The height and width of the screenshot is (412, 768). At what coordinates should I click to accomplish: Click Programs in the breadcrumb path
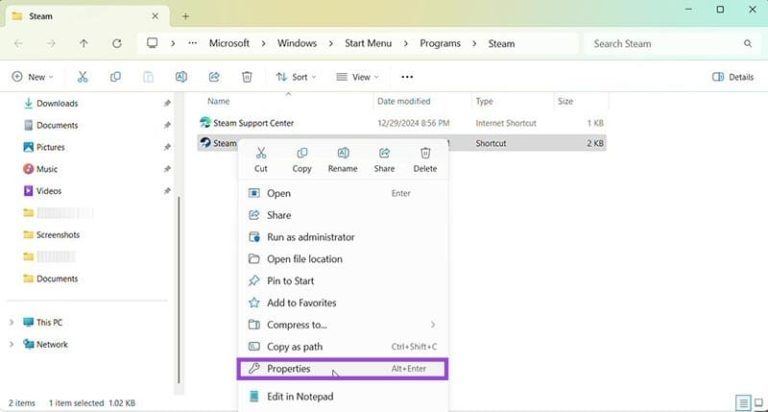coord(440,44)
